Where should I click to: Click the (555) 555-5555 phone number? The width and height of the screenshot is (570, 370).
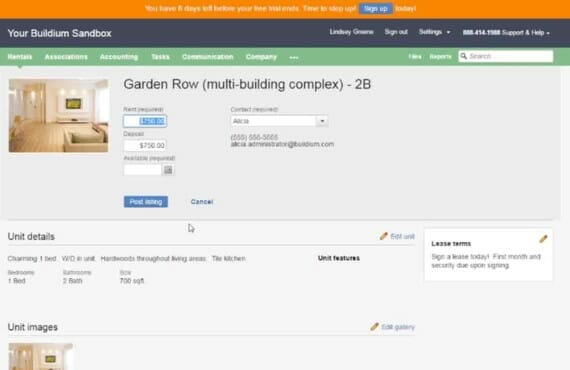coord(254,137)
